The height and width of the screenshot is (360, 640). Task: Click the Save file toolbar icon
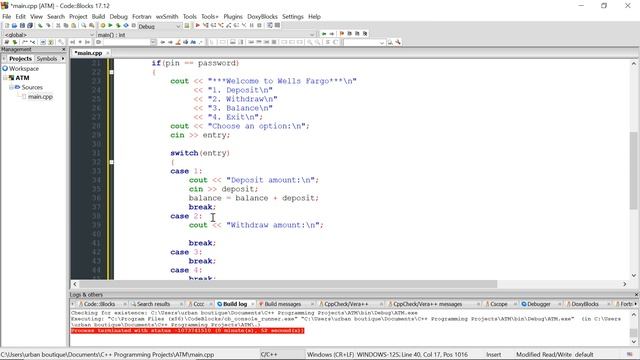click(22, 26)
